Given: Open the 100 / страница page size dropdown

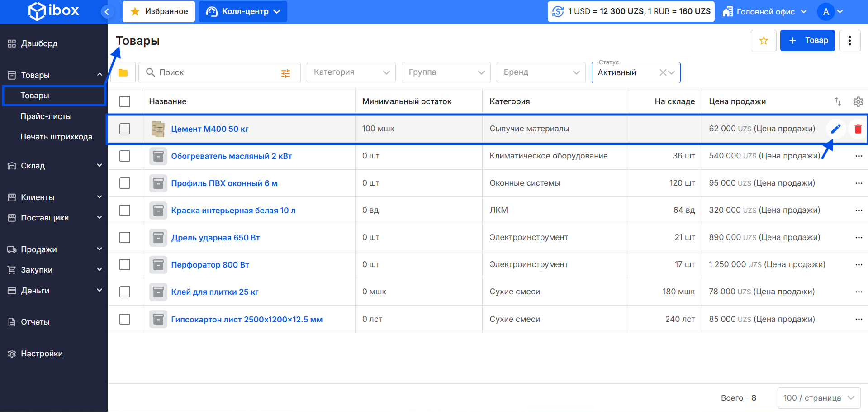Looking at the screenshot, I should (x=819, y=398).
